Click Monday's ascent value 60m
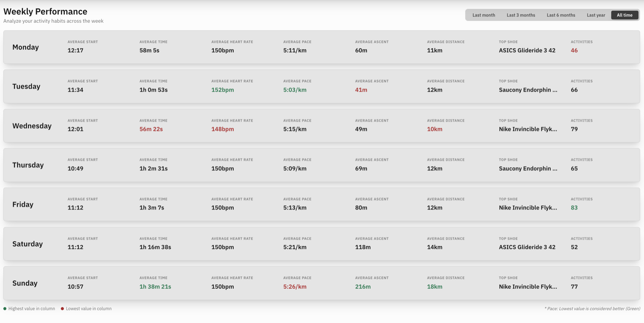The height and width of the screenshot is (323, 644). coord(361,50)
